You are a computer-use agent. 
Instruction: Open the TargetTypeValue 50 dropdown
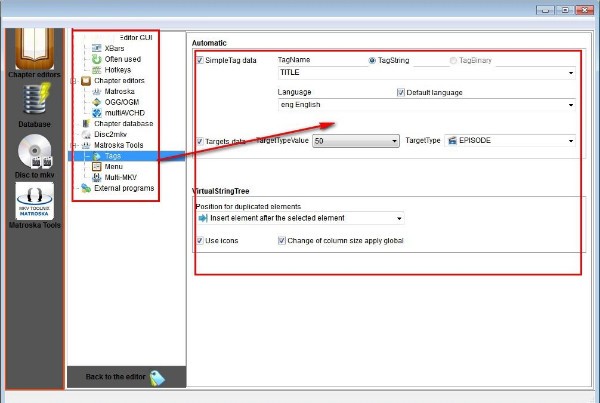click(355, 141)
